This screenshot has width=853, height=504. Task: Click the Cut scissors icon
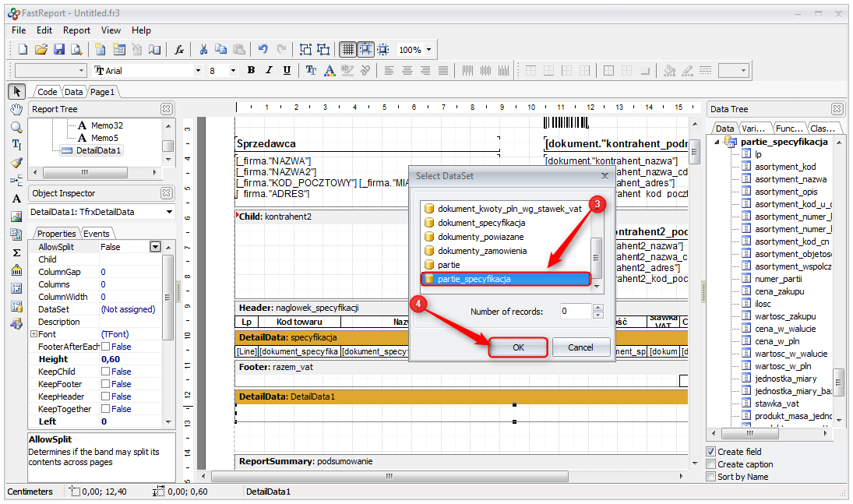pyautogui.click(x=203, y=50)
